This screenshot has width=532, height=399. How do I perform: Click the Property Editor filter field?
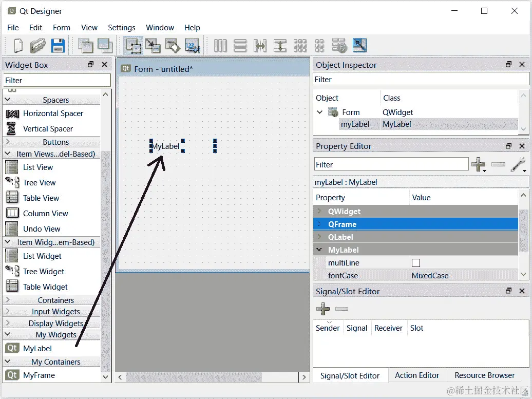(391, 164)
